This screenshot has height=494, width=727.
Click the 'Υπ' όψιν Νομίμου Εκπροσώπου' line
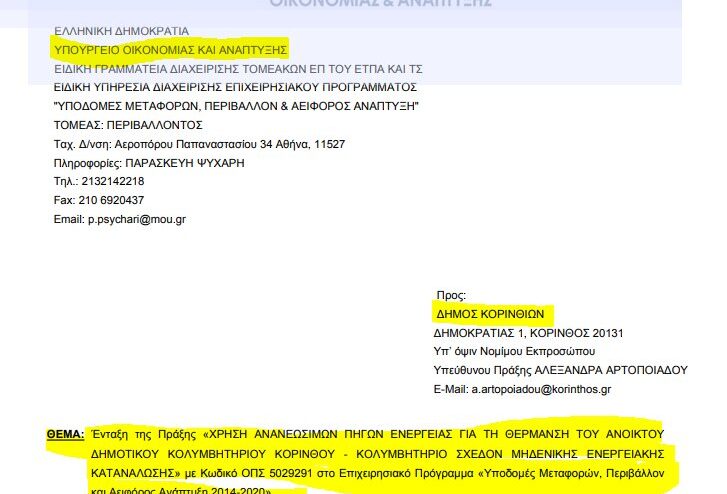pyautogui.click(x=514, y=352)
